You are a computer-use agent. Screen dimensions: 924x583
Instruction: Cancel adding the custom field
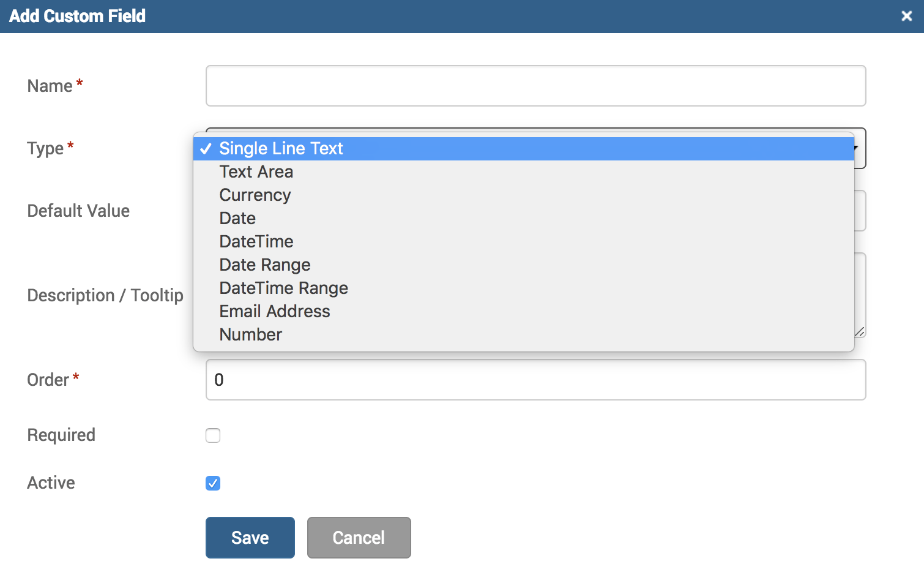coord(359,538)
